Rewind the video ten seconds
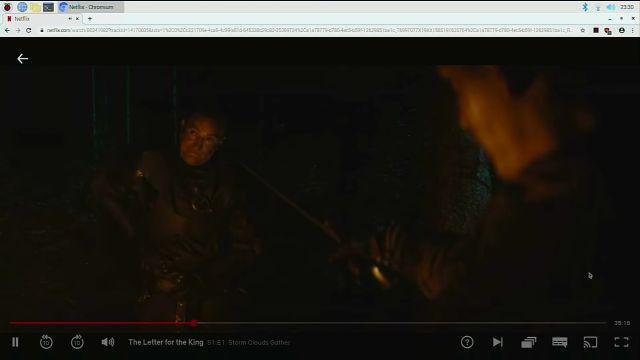The image size is (640, 360). pos(46,342)
